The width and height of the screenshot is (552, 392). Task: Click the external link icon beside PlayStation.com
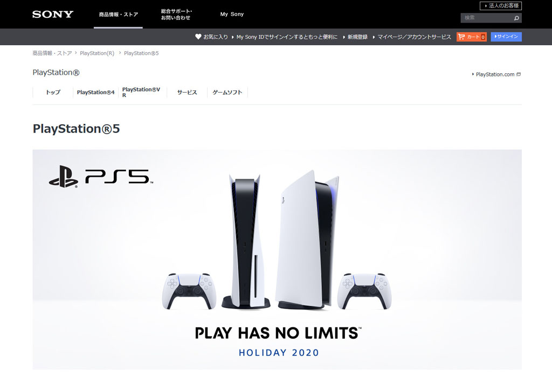click(519, 74)
